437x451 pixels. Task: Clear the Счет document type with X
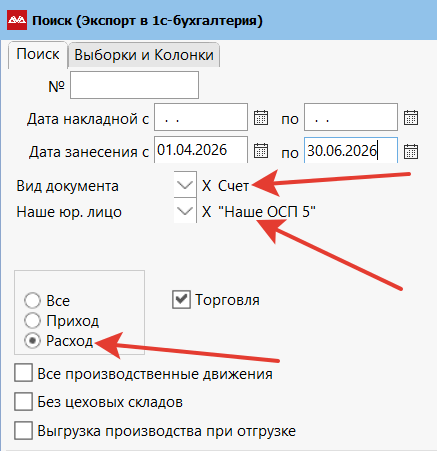coord(206,186)
